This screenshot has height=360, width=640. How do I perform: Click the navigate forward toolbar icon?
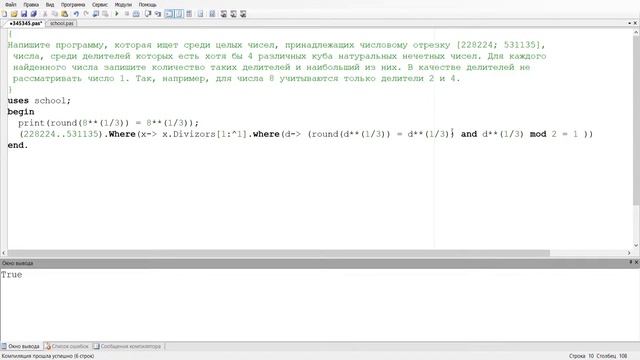105,14
